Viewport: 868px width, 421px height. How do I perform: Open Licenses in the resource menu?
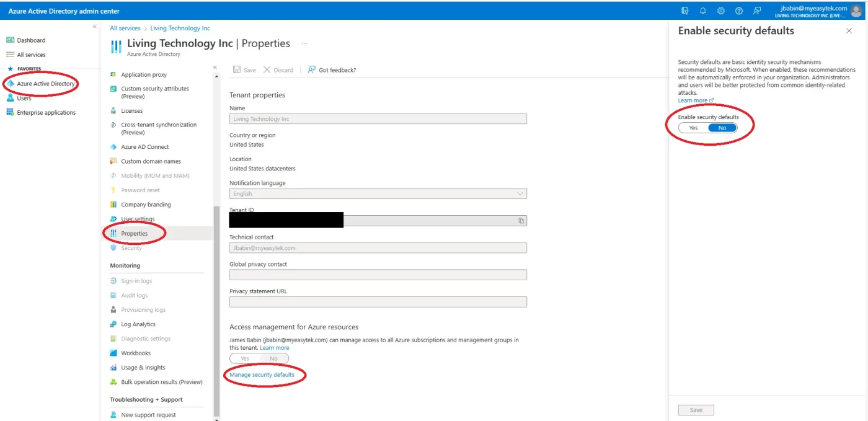pyautogui.click(x=132, y=110)
